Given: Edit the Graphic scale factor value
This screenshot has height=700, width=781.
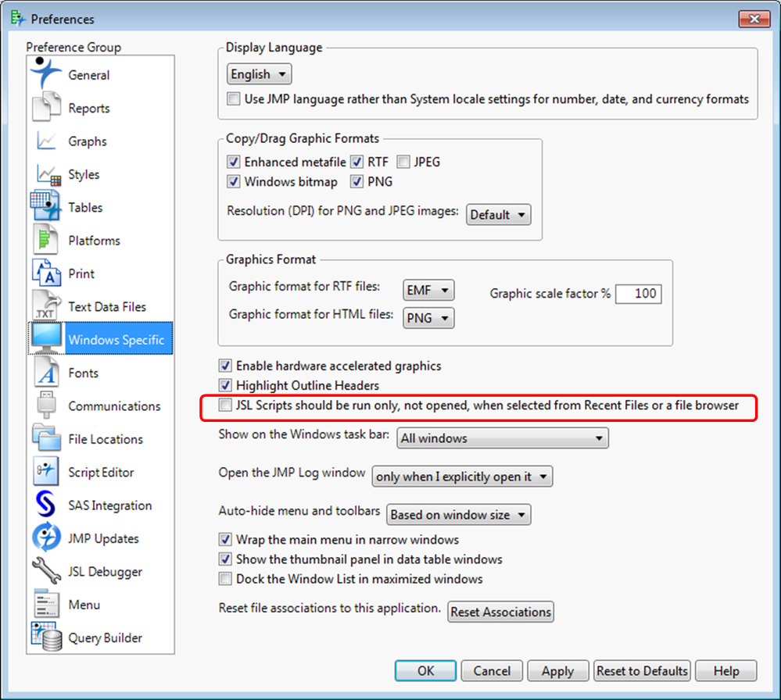Looking at the screenshot, I should pyautogui.click(x=638, y=294).
